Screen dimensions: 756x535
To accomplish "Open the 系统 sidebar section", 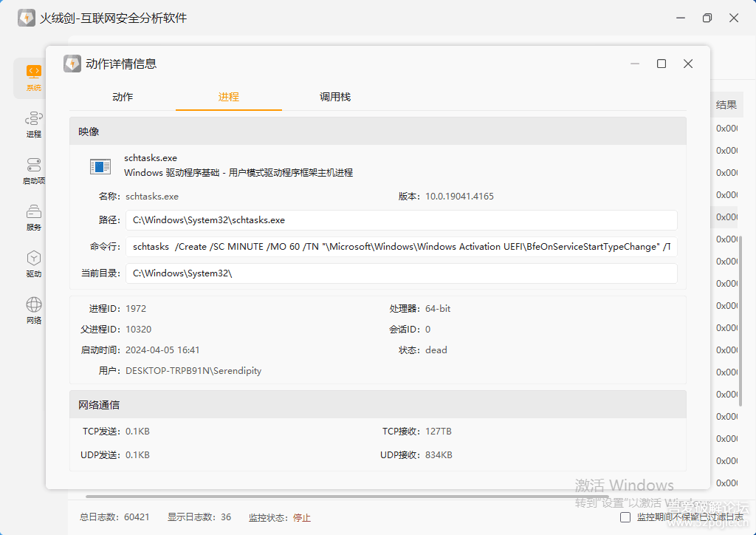I will coord(33,78).
